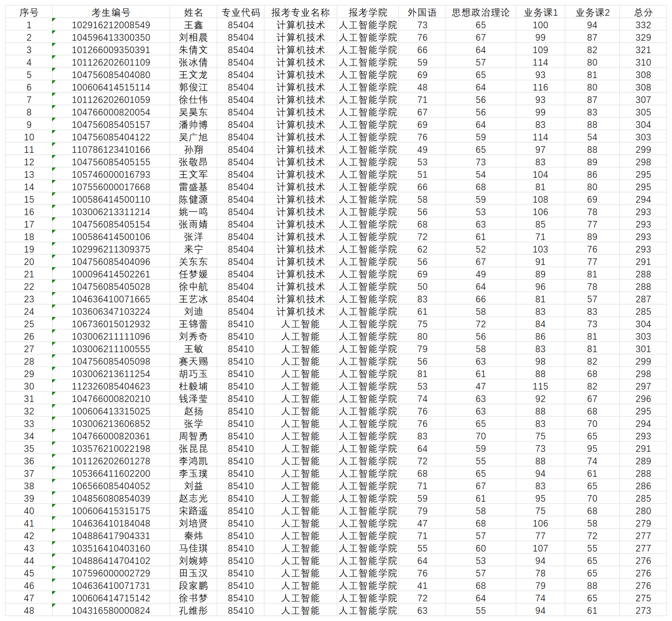Select name cell 朱倩文
This screenshot has width=672, height=621.
(194, 50)
